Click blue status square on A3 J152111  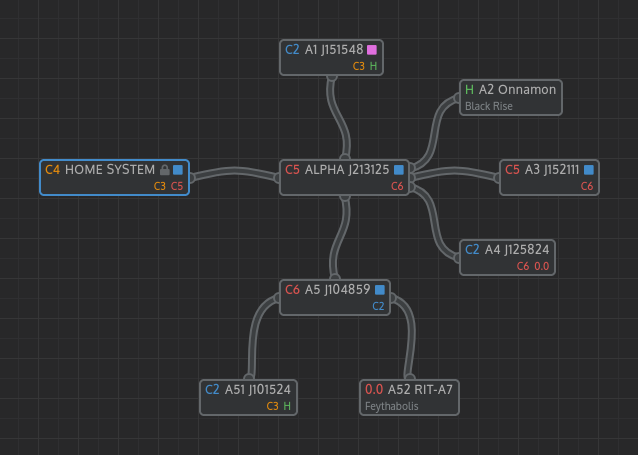[588, 170]
